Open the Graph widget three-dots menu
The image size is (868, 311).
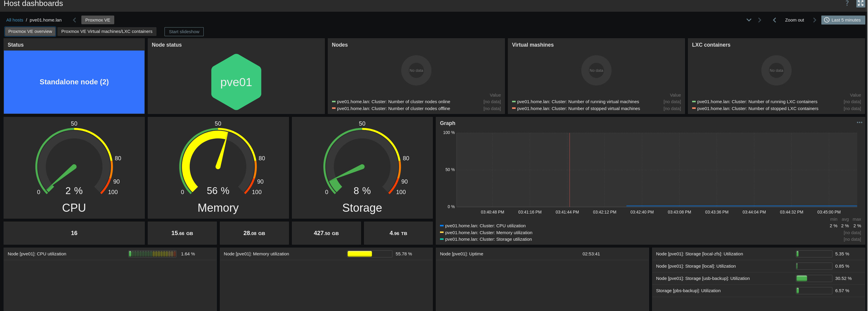coord(859,123)
